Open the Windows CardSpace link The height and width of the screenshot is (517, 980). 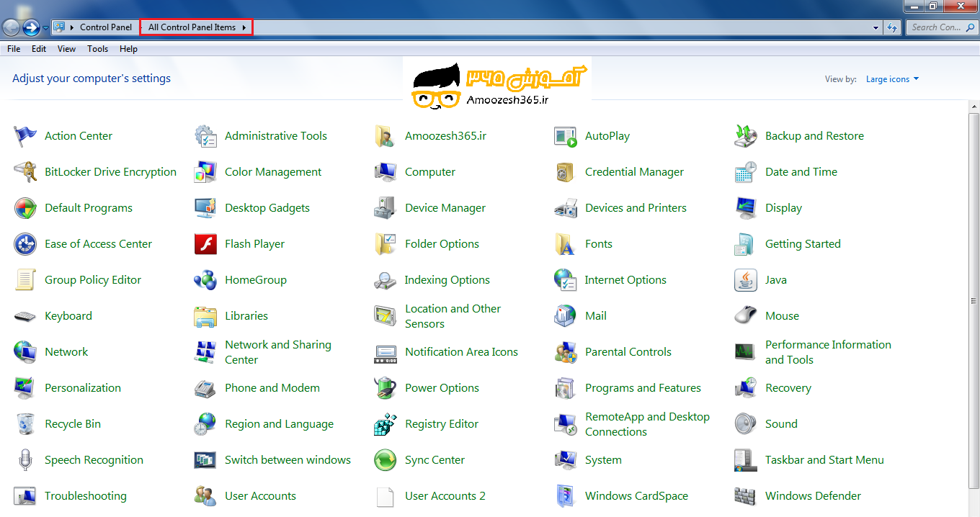pos(636,496)
